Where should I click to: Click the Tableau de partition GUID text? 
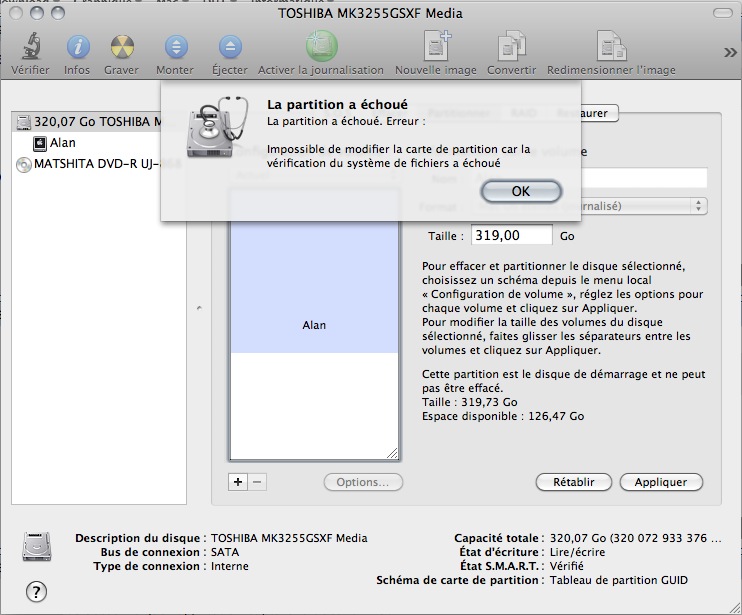pyautogui.click(x=619, y=580)
